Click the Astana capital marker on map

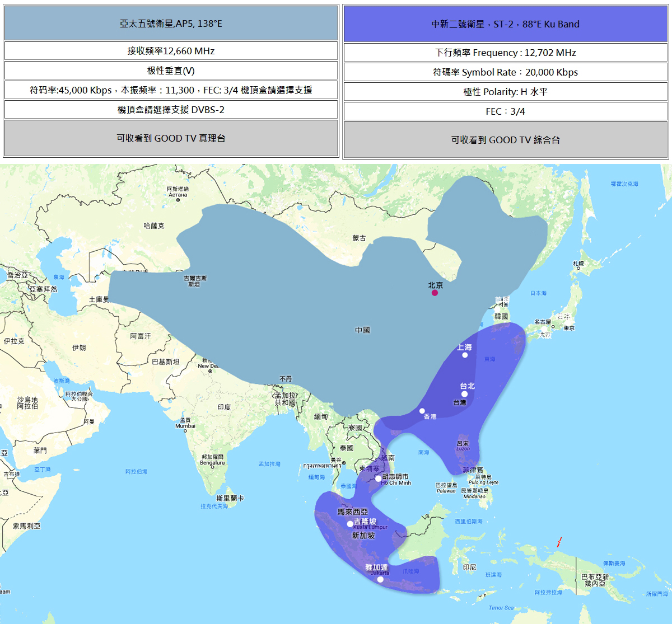pyautogui.click(x=178, y=200)
